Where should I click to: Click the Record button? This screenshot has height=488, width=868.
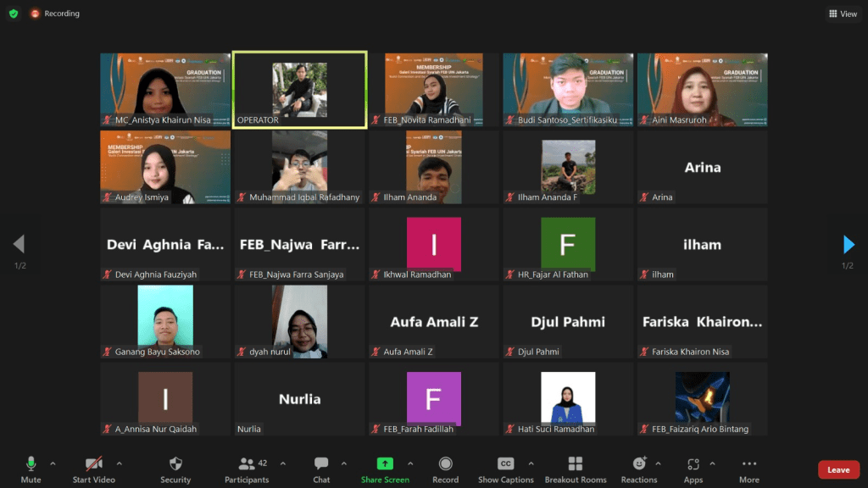point(445,469)
